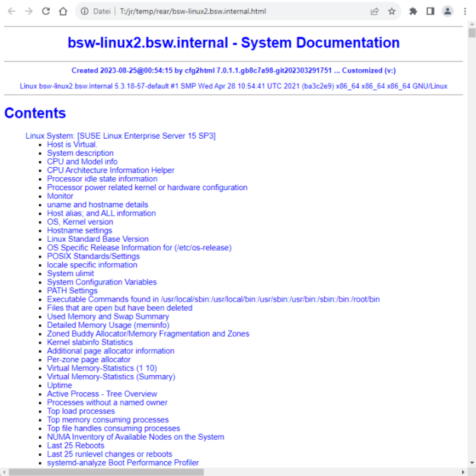
Task: Open Detailed Memory Usage (meminfo) link
Action: point(108,325)
